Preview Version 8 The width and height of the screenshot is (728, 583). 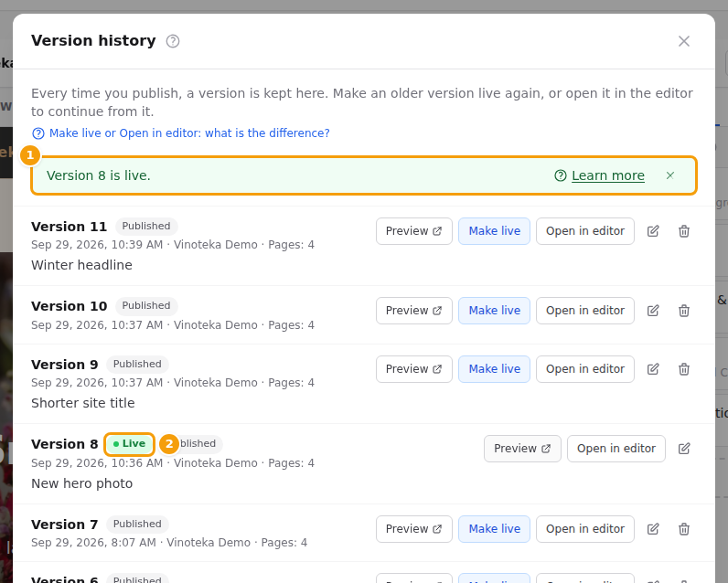pyautogui.click(x=522, y=449)
